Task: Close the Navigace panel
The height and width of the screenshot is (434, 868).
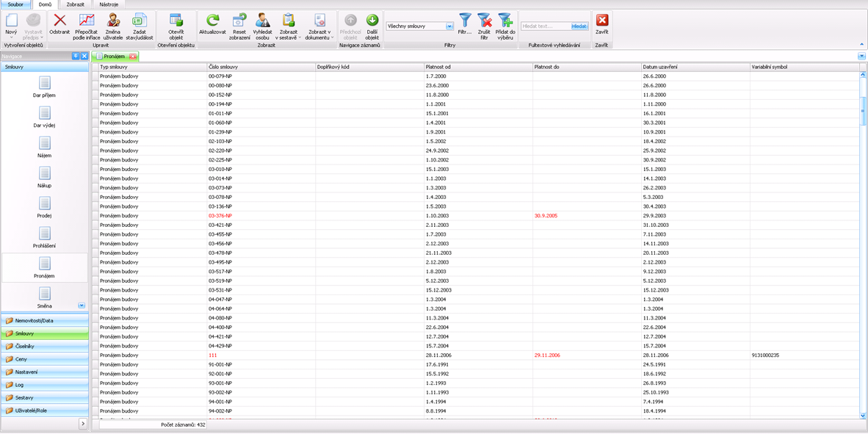Action: (x=84, y=57)
